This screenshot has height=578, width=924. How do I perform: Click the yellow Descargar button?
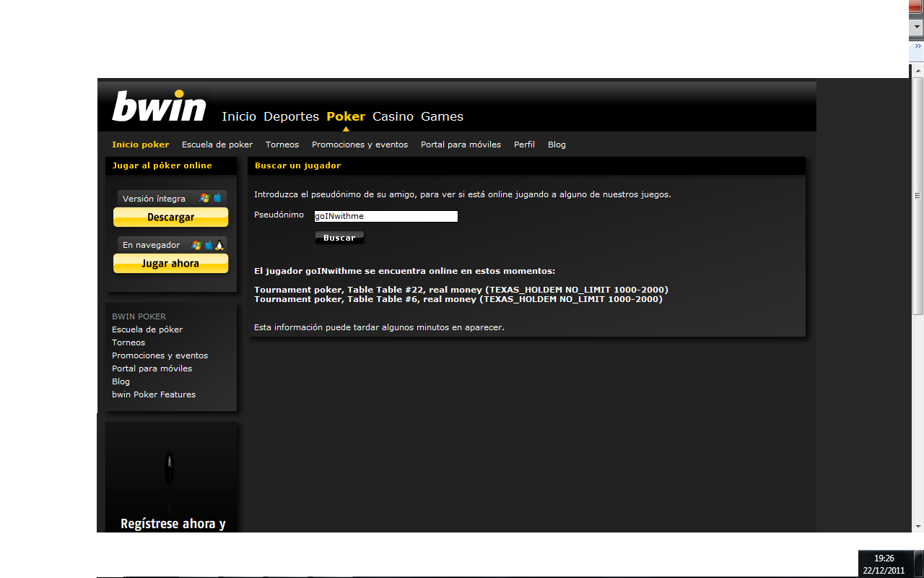pos(171,217)
